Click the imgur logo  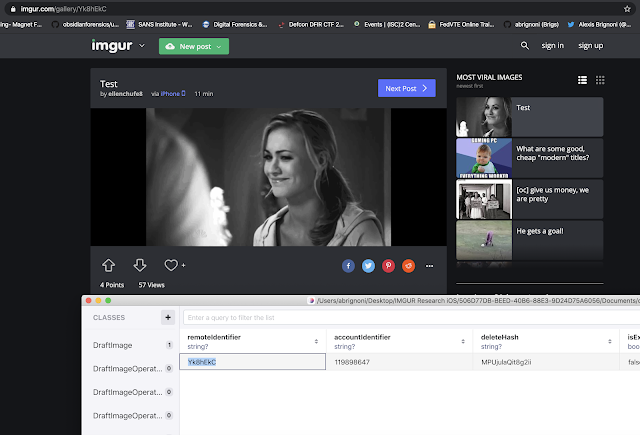click(111, 46)
